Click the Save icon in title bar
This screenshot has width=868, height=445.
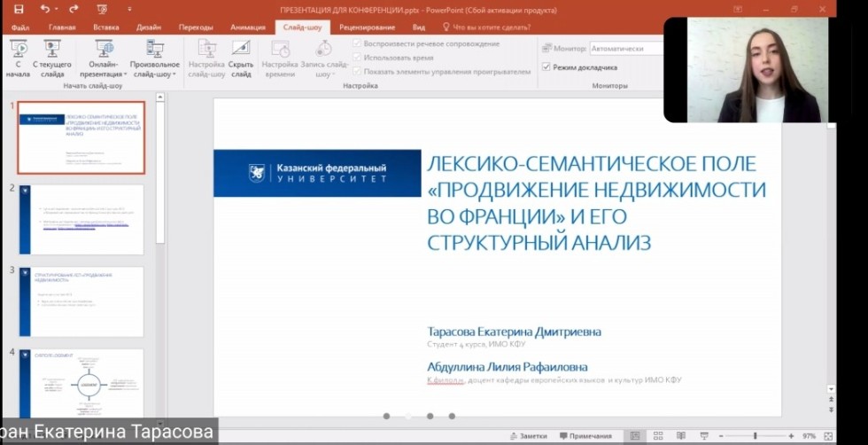pyautogui.click(x=19, y=9)
